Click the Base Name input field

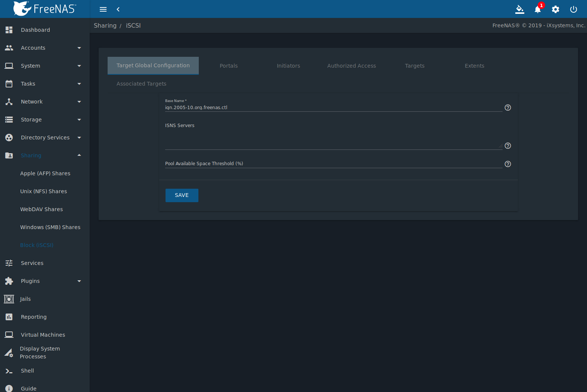pos(334,108)
